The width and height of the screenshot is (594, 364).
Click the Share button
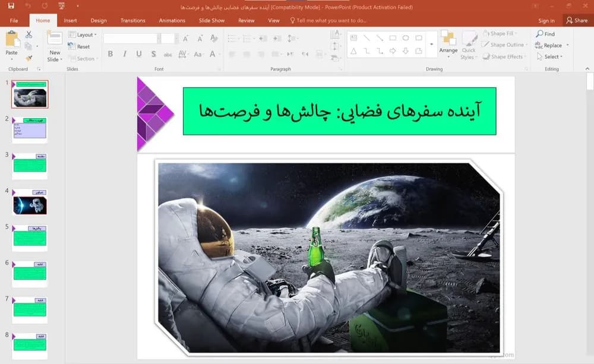pos(577,20)
